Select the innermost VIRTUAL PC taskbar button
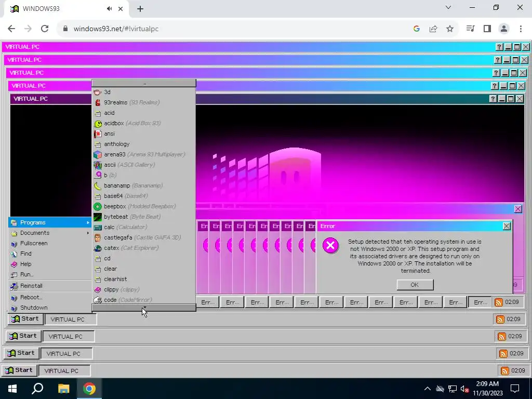Viewport: 532px width, 399px height. coord(71,320)
